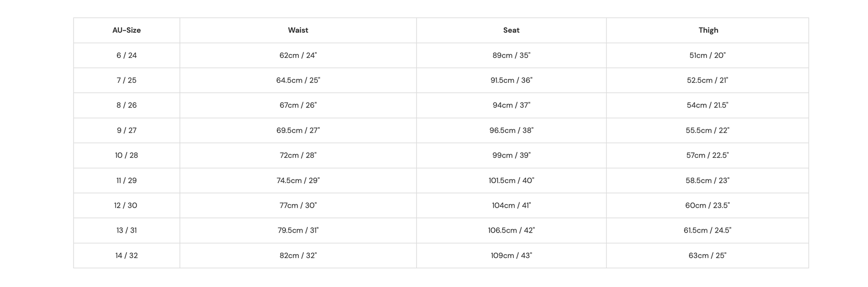Select the 61.5cm / 24.5" thigh cell
Image resolution: width=868 pixels, height=287 pixels.
tap(707, 230)
